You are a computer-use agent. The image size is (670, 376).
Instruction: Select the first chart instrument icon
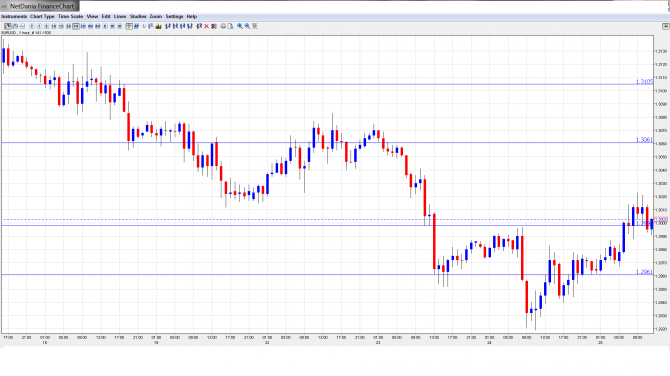[8, 26]
